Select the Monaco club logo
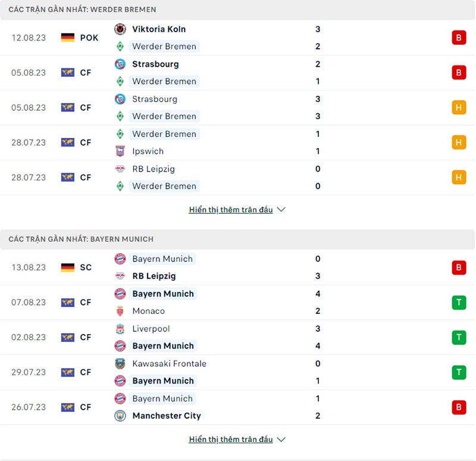The width and height of the screenshot is (476, 461). click(120, 311)
